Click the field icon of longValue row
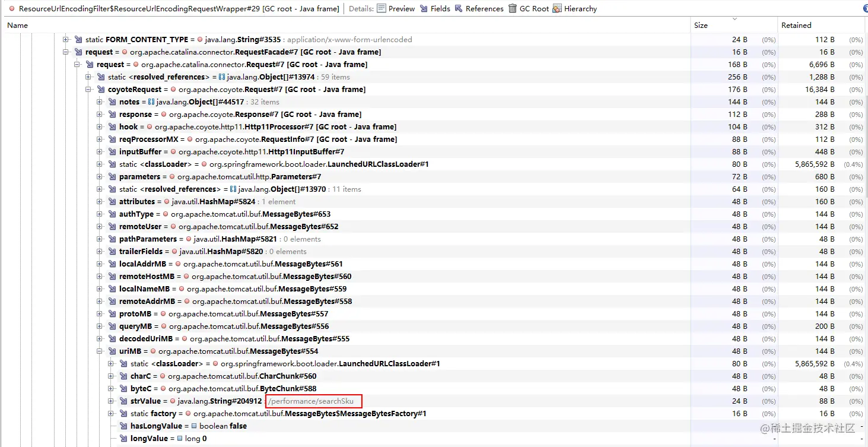Image resolution: width=868 pixels, height=447 pixels. point(123,439)
